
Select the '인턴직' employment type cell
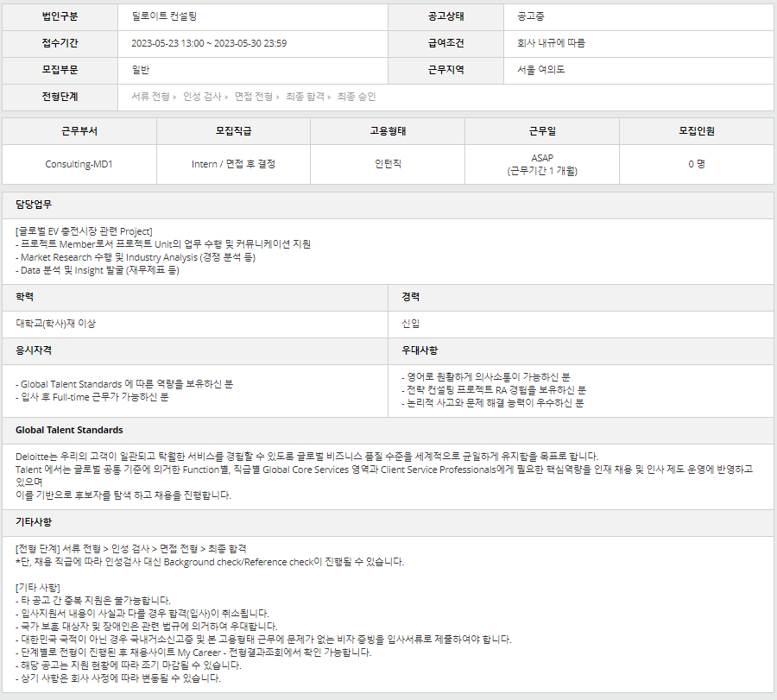click(388, 165)
